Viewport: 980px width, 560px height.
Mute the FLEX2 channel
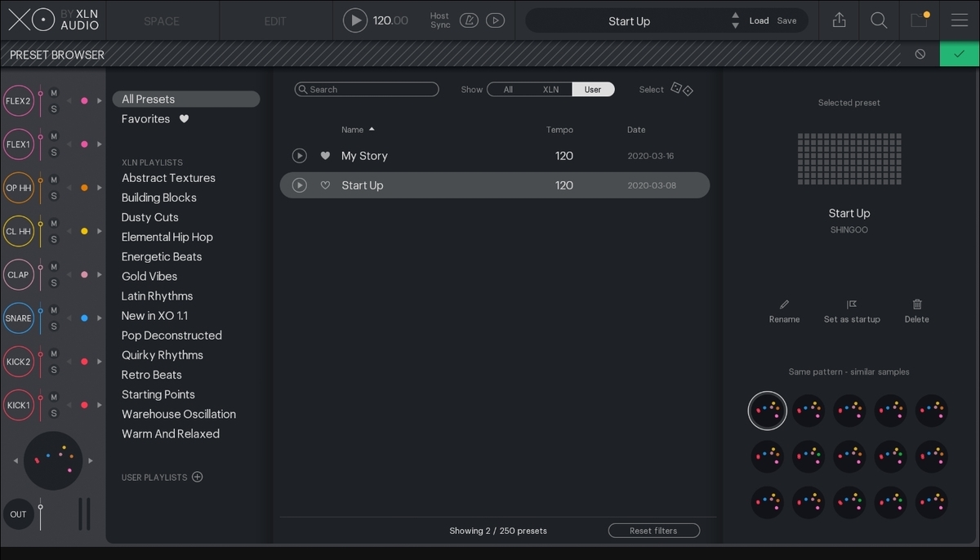coord(54,92)
